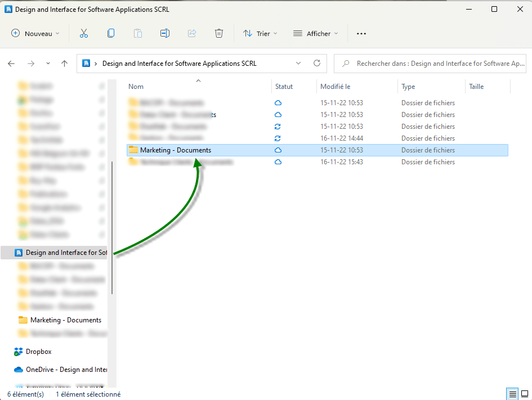Click the Rename icon in toolbar
Screen dimensions: 532x400
pos(165,33)
